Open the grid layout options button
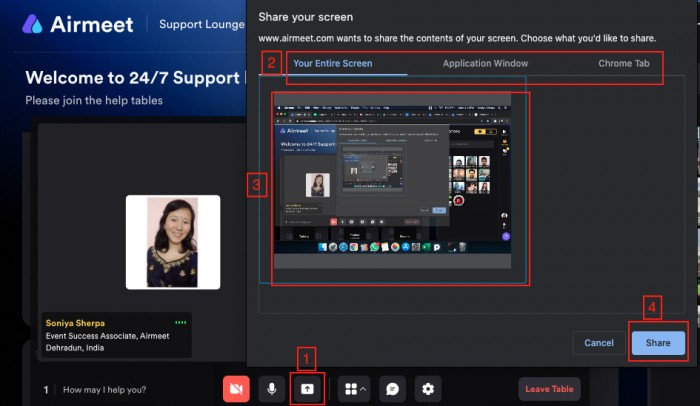Screen dimensions: 700x406 355,389
